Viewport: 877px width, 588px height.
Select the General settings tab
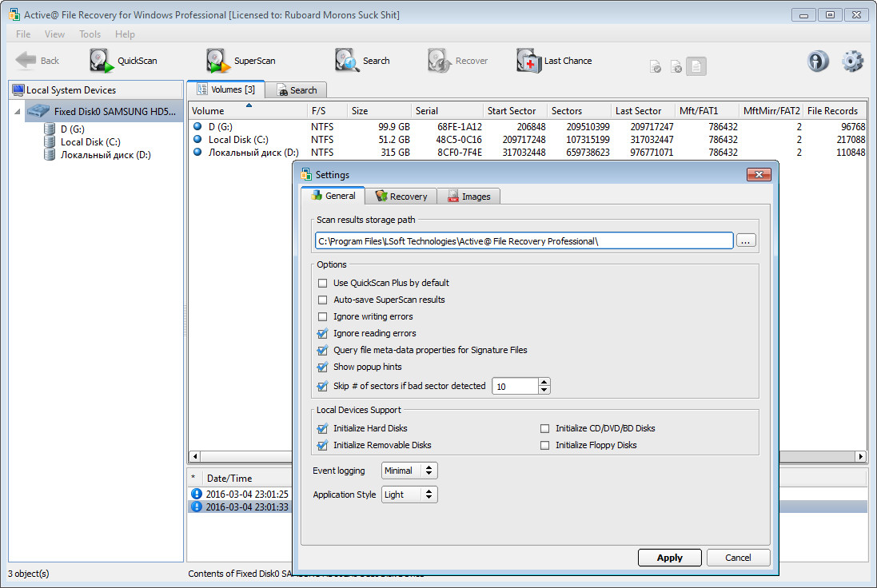333,196
